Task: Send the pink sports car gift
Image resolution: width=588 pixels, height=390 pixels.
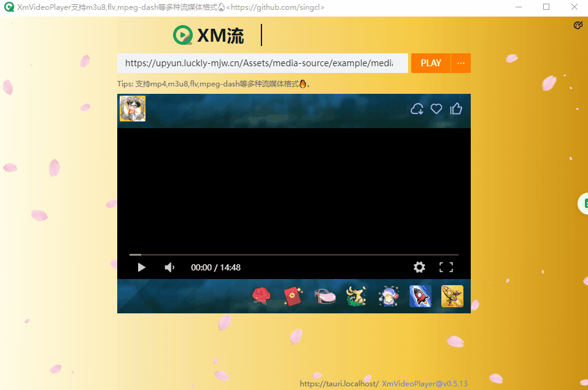Action: [325, 297]
